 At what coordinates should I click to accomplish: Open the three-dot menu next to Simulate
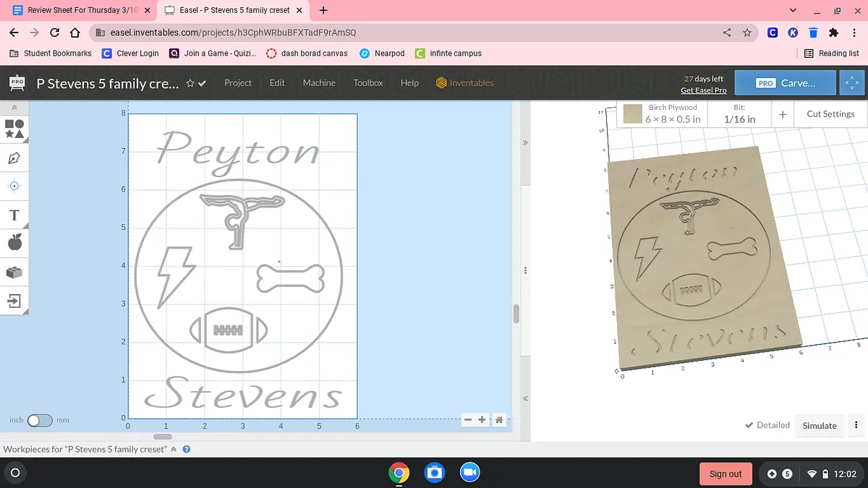[856, 425]
